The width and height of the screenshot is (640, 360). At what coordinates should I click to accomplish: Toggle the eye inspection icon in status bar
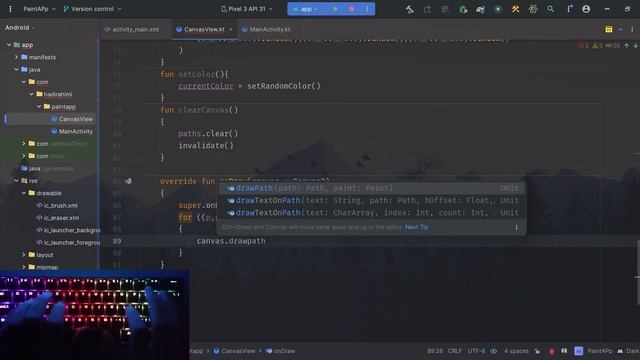point(493,351)
